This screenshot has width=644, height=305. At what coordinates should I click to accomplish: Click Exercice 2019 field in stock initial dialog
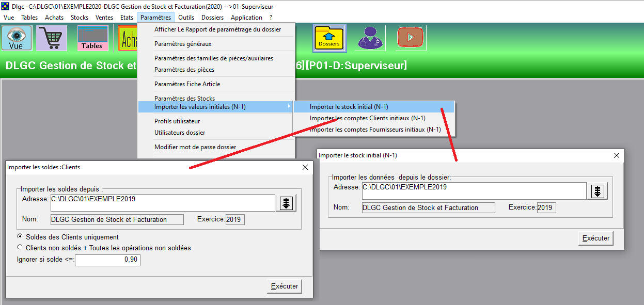click(546, 207)
